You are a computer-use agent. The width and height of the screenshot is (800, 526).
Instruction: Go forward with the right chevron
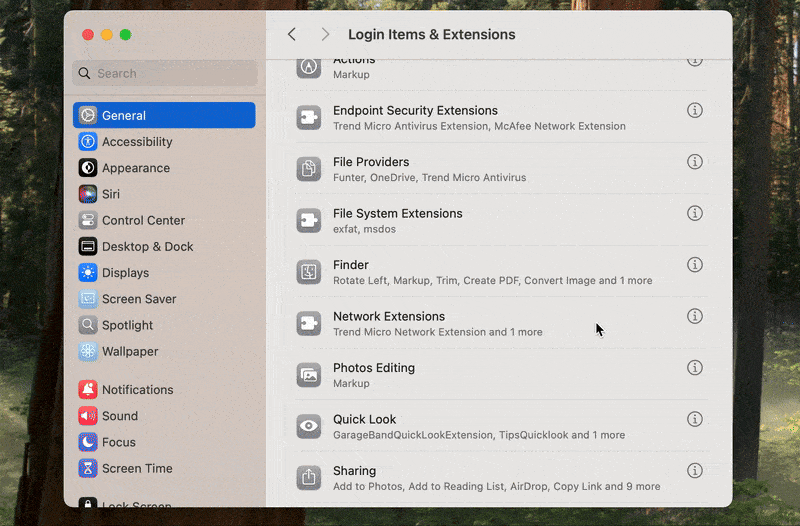pyautogui.click(x=325, y=34)
